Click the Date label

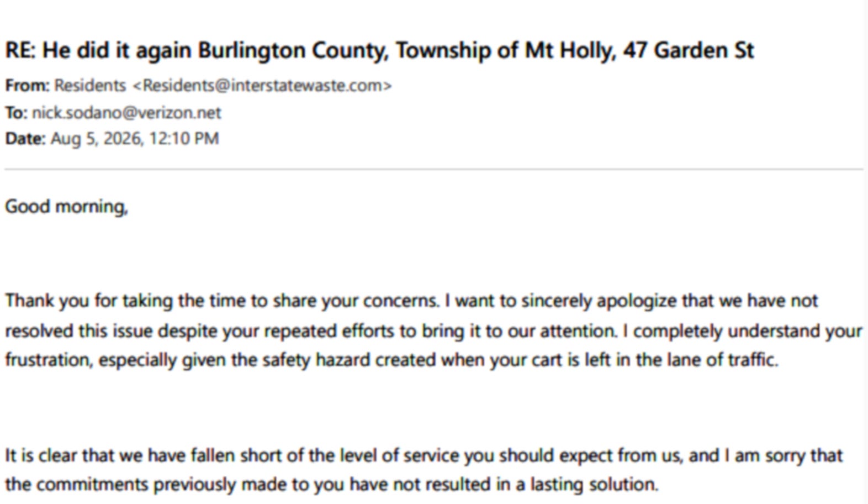tap(25, 138)
